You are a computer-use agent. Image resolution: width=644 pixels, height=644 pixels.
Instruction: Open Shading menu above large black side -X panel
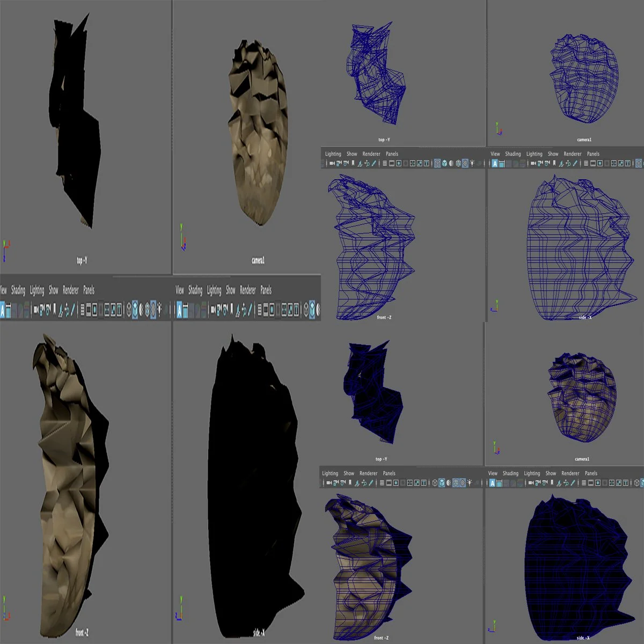195,290
